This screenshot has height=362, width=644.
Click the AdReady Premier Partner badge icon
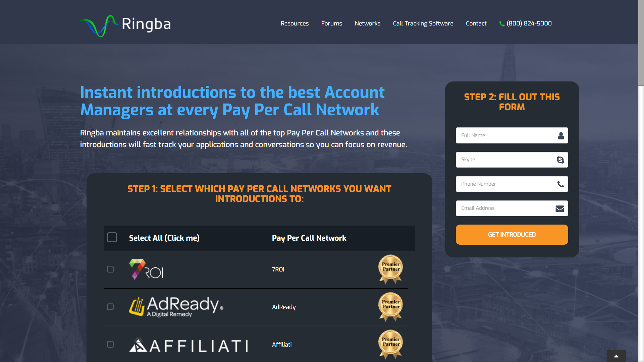[x=390, y=306]
